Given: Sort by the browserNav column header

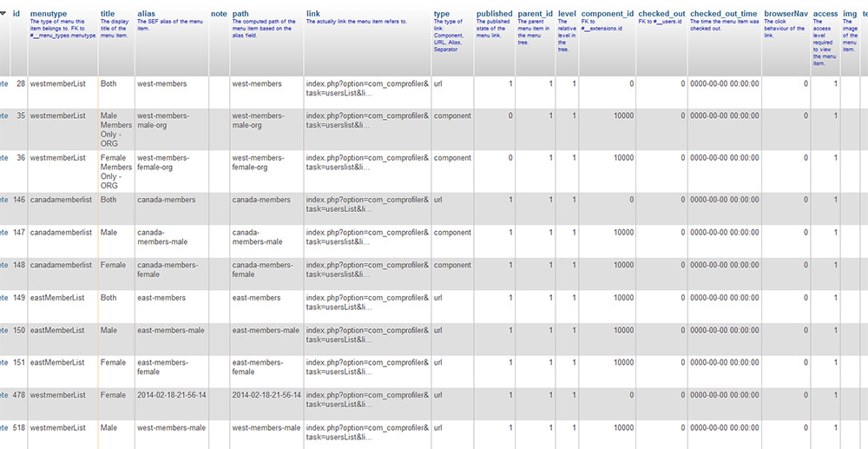Looking at the screenshot, I should coord(786,14).
